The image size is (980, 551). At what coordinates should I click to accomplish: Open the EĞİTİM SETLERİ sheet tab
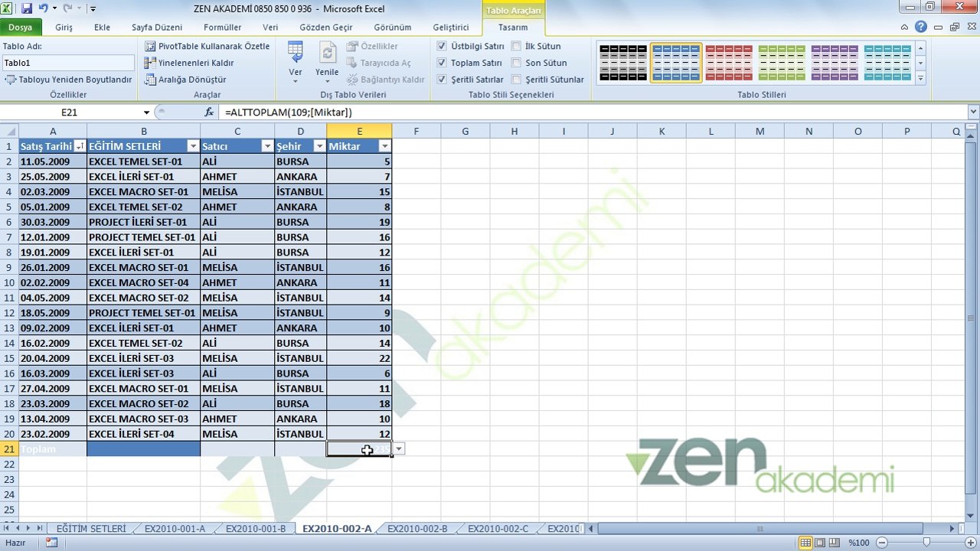(91, 529)
